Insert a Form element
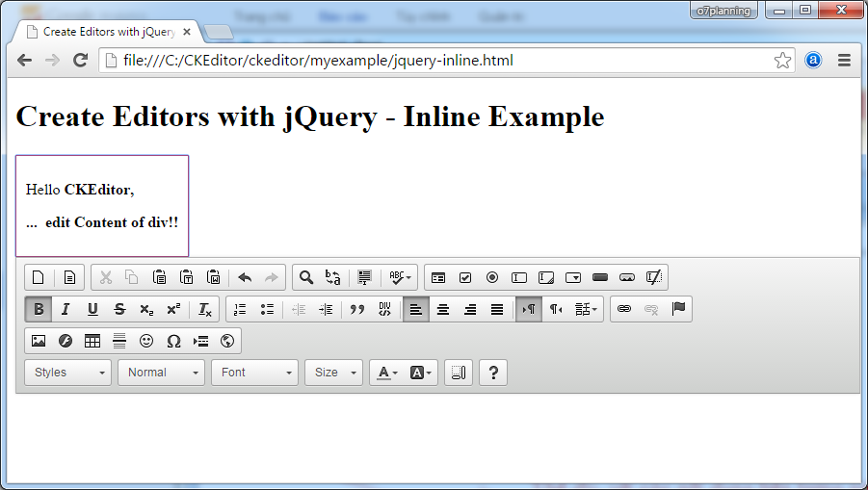 438,277
